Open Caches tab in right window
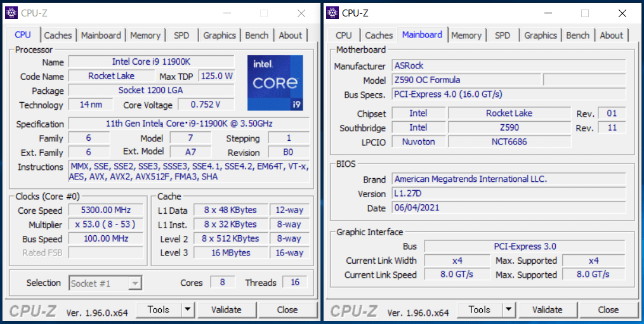The height and width of the screenshot is (324, 644). click(379, 36)
